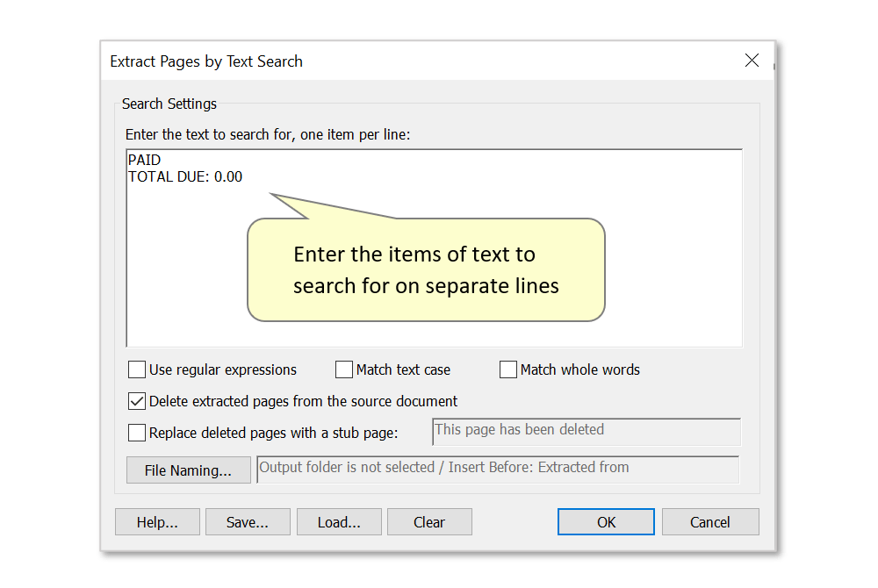Edit the stub page replacement message

586,432
